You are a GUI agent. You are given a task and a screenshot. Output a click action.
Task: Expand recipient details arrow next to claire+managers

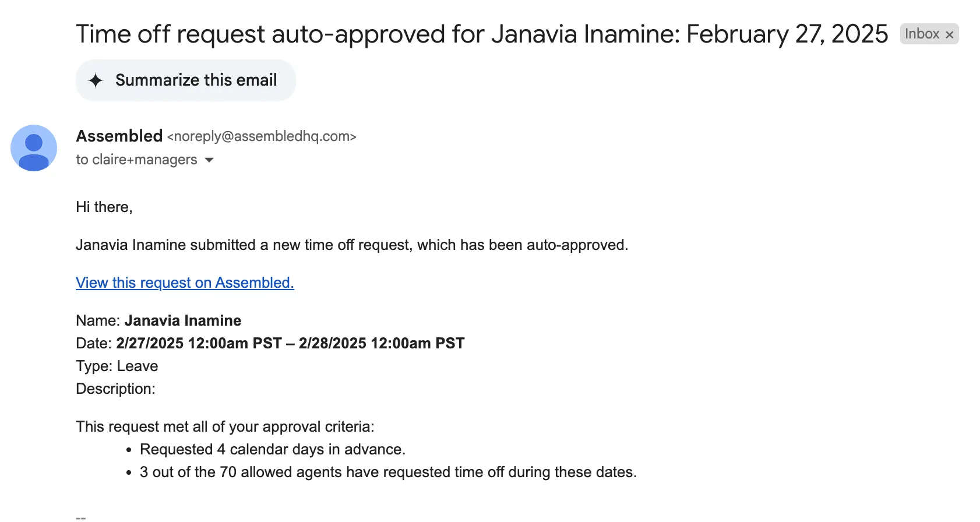pyautogui.click(x=209, y=160)
